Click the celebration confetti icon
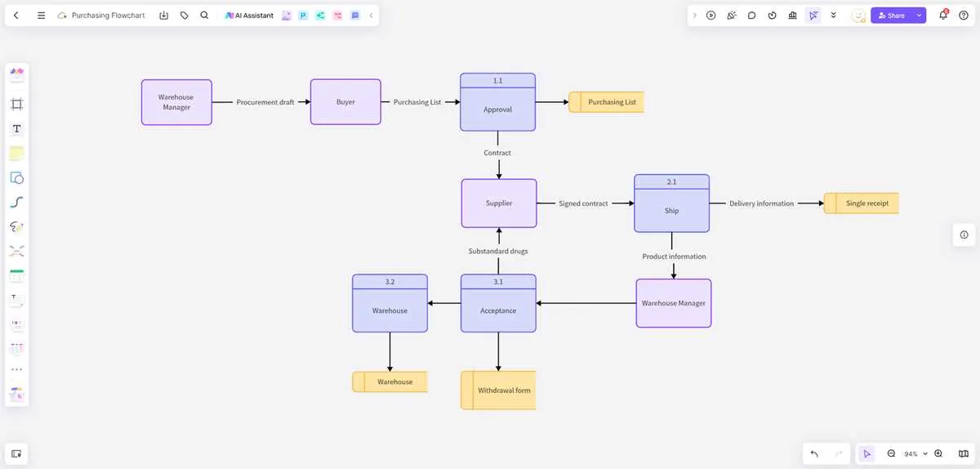This screenshot has height=469, width=980. tap(732, 16)
